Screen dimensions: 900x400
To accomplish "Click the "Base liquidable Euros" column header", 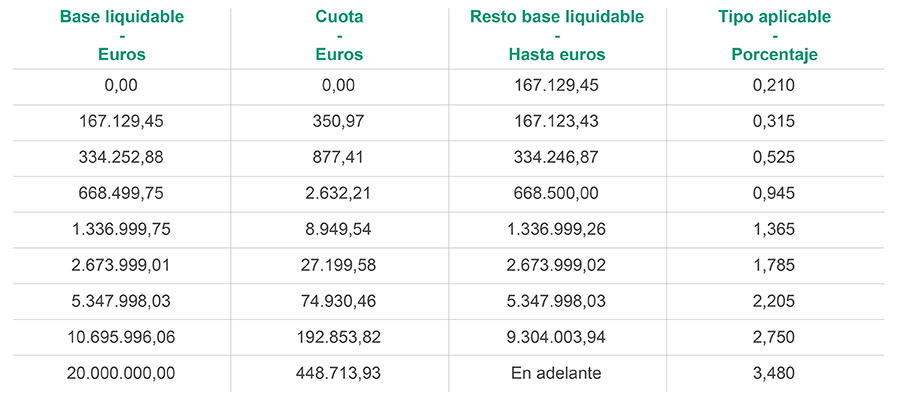I will click(x=122, y=36).
